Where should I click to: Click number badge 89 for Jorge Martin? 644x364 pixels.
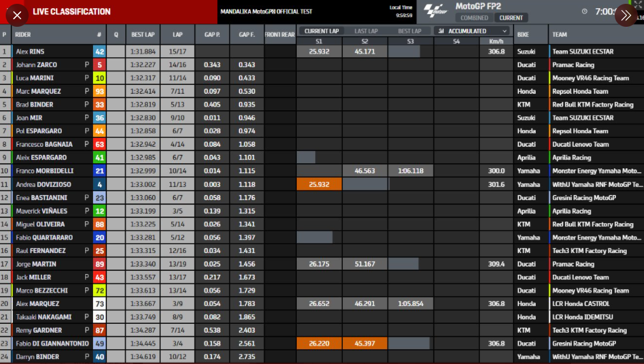99,264
